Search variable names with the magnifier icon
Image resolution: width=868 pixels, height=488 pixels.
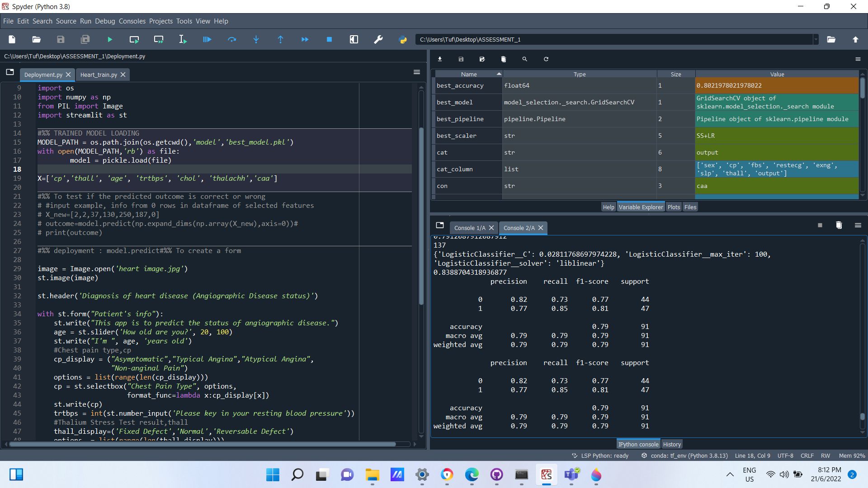(524, 59)
